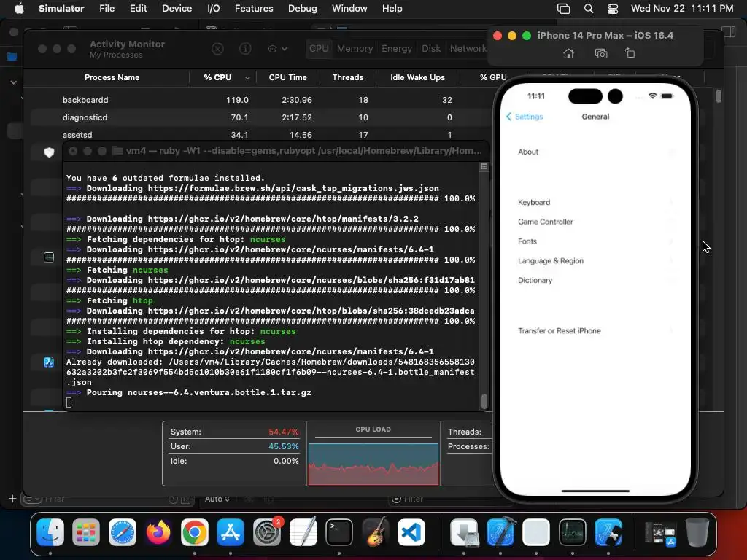Click the Activity Monitor process list scrollbar

point(719,96)
